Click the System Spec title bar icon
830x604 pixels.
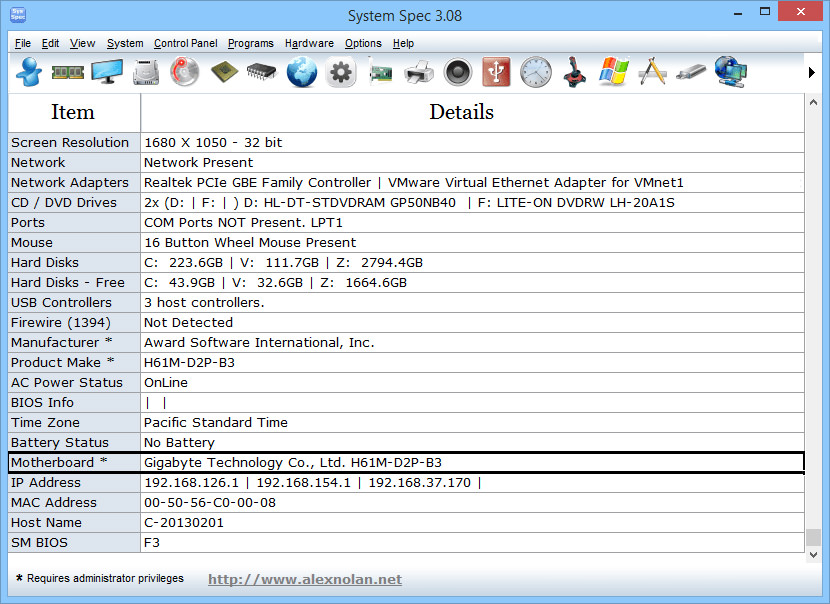(x=18, y=14)
